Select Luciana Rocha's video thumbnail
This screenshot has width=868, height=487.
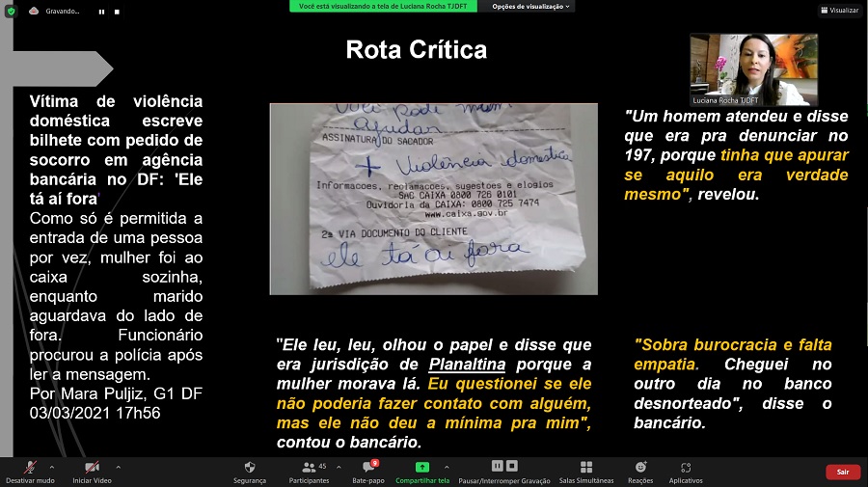pyautogui.click(x=753, y=69)
